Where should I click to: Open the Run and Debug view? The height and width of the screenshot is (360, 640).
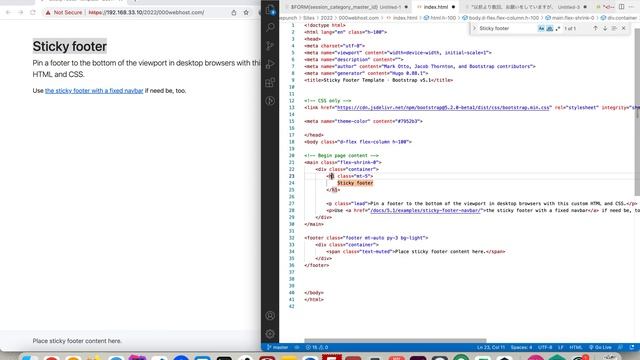270,64
